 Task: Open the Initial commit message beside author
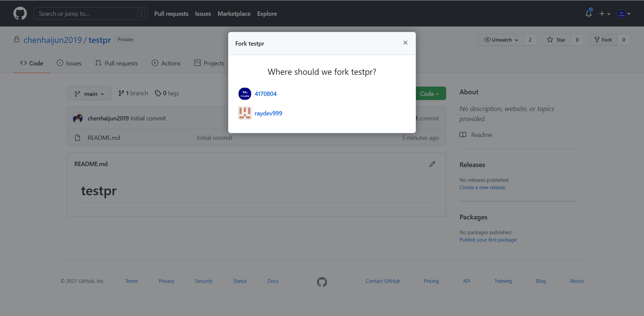click(148, 118)
